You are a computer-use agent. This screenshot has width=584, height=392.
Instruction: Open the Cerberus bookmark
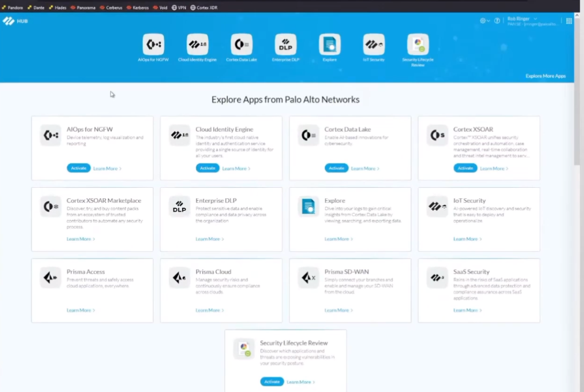[x=111, y=7]
